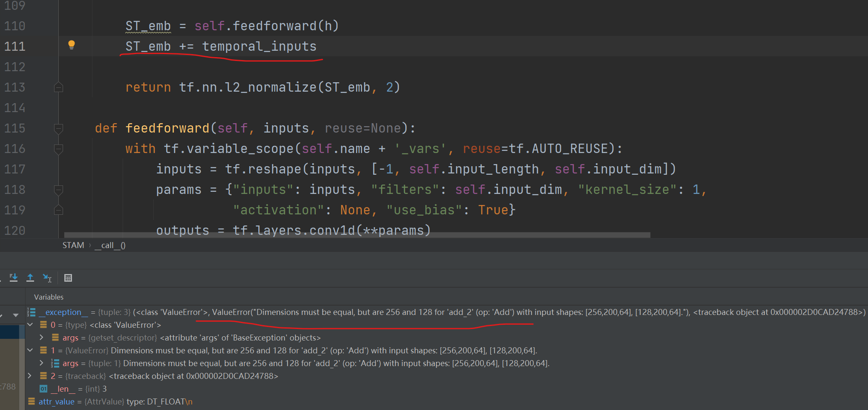The image size is (868, 410).
Task: Select the attr_value variable
Action: tap(57, 401)
